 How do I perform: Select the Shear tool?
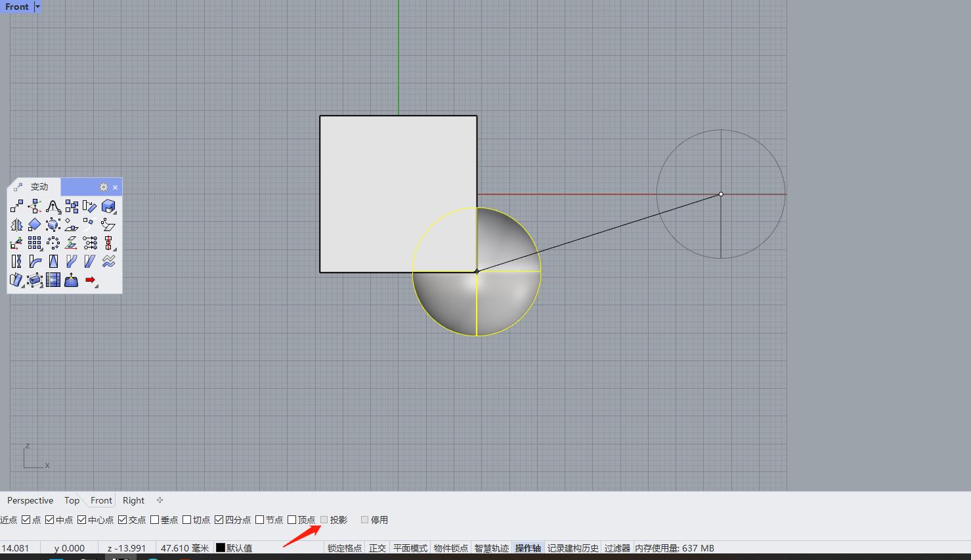[x=90, y=262]
